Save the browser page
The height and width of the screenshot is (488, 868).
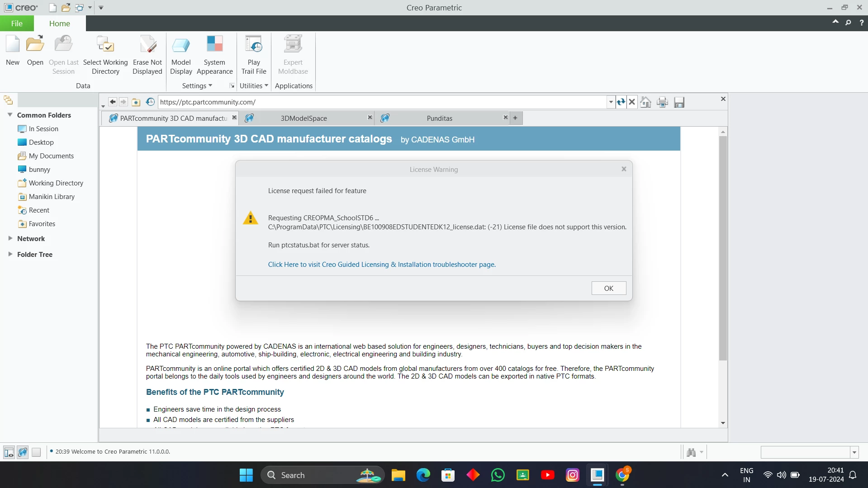tap(679, 102)
